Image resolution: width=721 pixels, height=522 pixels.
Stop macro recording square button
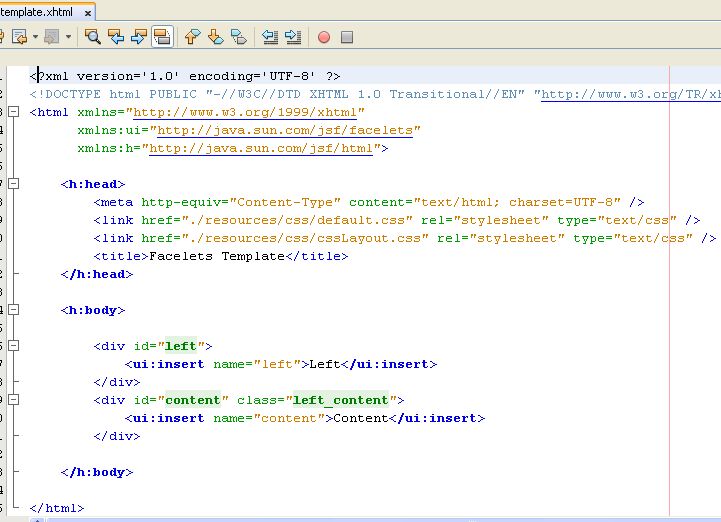click(347, 37)
